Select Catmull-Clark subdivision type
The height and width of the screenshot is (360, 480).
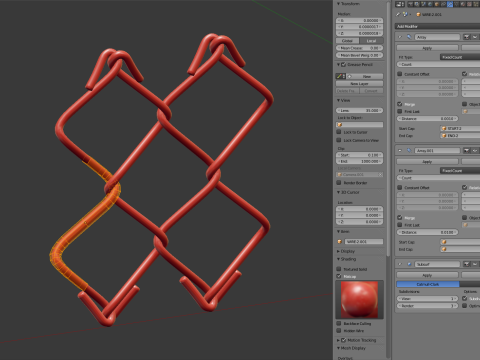pos(428,284)
